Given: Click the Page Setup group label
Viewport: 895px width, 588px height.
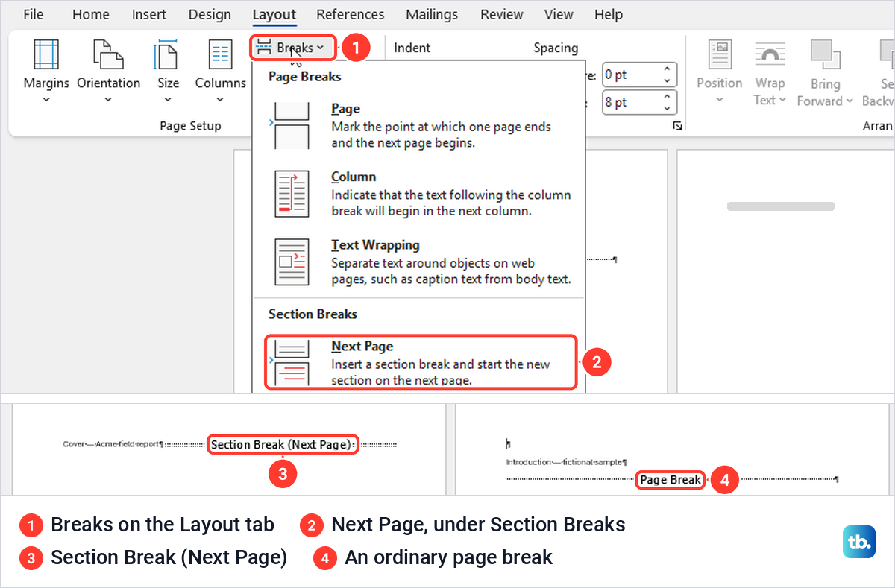Looking at the screenshot, I should tap(190, 126).
